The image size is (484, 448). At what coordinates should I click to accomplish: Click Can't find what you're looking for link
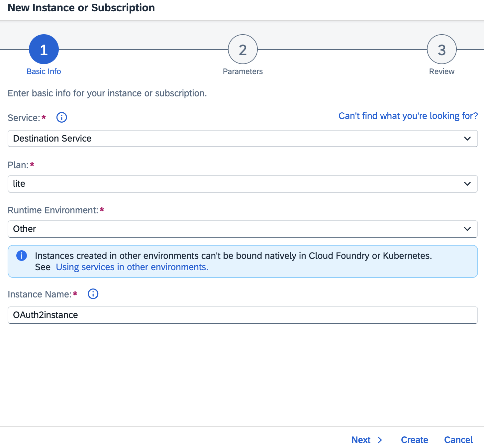(408, 116)
